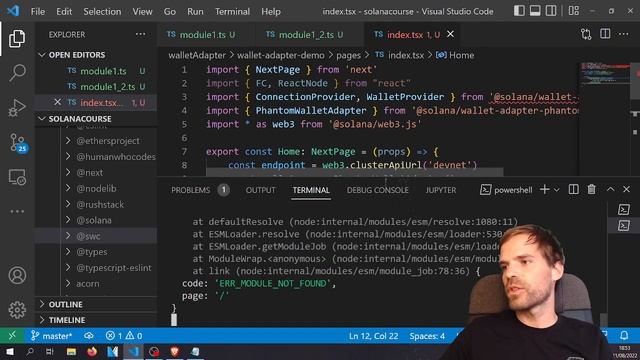Click the open changes compare icon
Viewport: 640px width, 360px height.
pyautogui.click(x=586, y=34)
